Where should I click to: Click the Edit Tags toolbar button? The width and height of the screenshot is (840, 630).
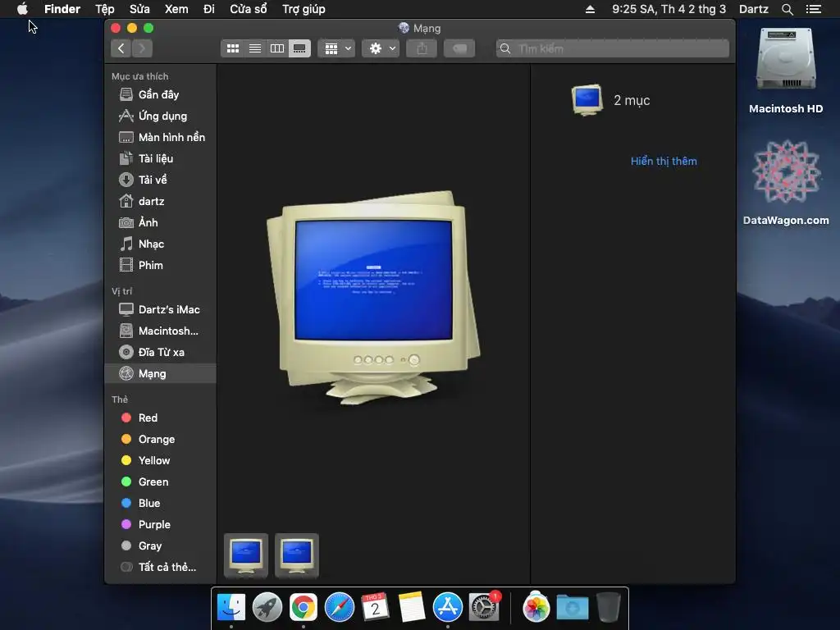pyautogui.click(x=459, y=48)
